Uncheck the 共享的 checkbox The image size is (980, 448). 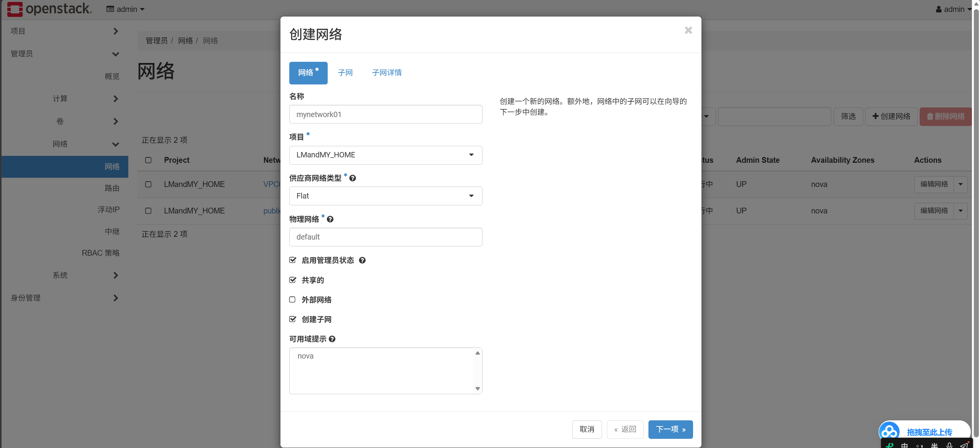pos(293,280)
